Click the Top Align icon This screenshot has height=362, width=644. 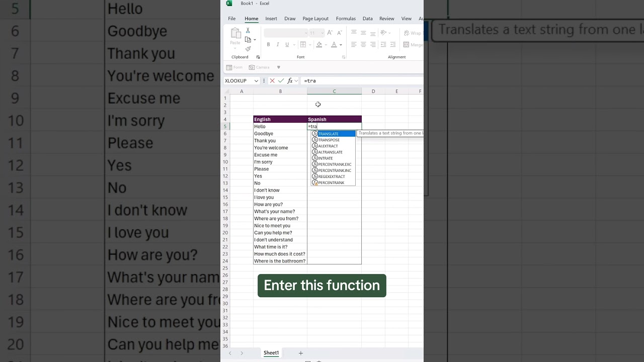(x=354, y=33)
